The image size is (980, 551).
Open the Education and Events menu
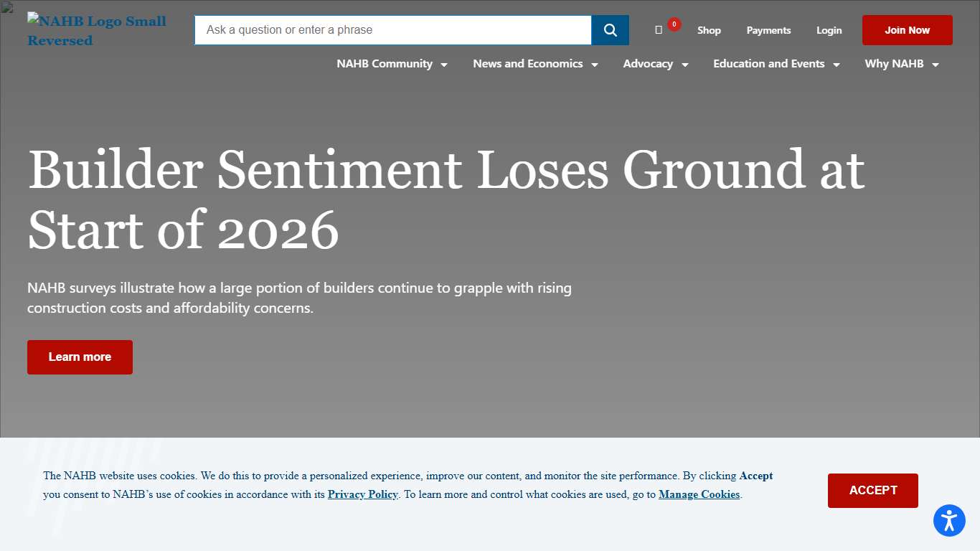768,64
